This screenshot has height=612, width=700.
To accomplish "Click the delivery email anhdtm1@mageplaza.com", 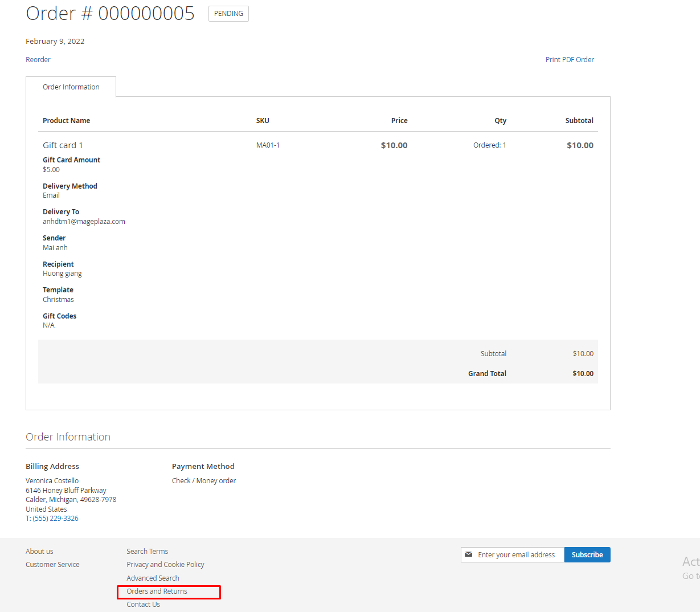I will click(x=84, y=222).
